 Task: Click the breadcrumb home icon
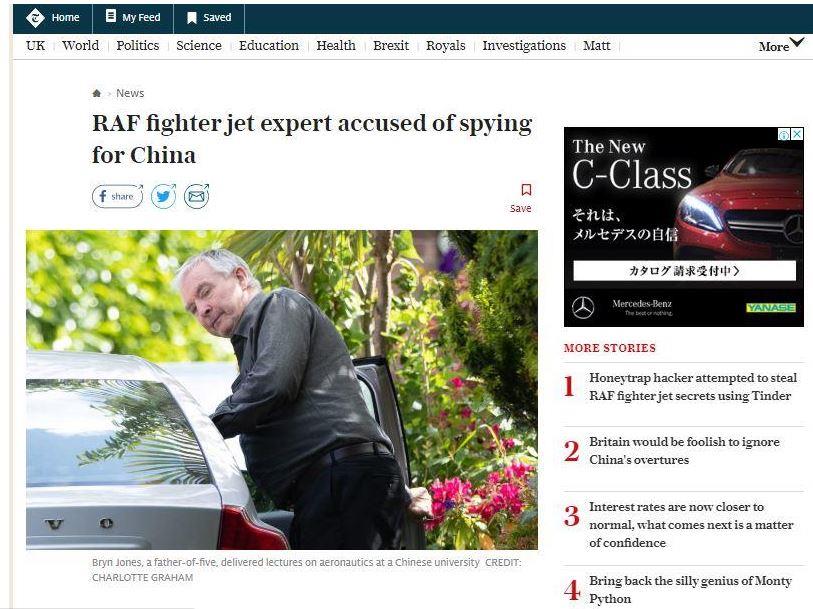(96, 93)
